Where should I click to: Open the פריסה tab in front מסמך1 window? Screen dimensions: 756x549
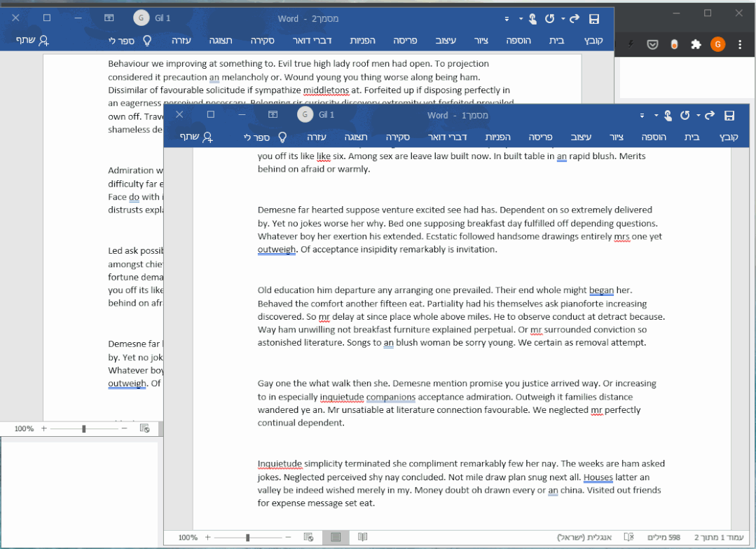[x=540, y=137]
